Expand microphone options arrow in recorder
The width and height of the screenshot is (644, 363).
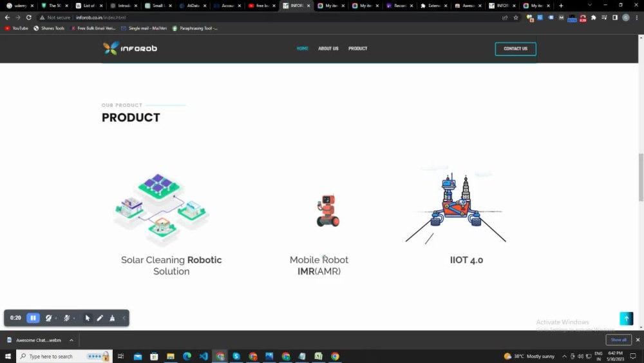point(74,319)
